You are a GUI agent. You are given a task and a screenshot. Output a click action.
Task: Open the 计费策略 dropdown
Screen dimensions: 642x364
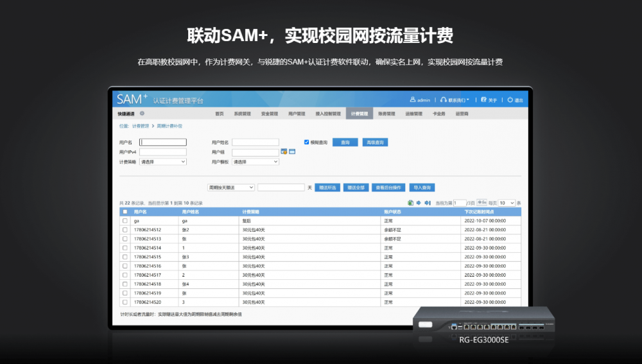pyautogui.click(x=163, y=162)
